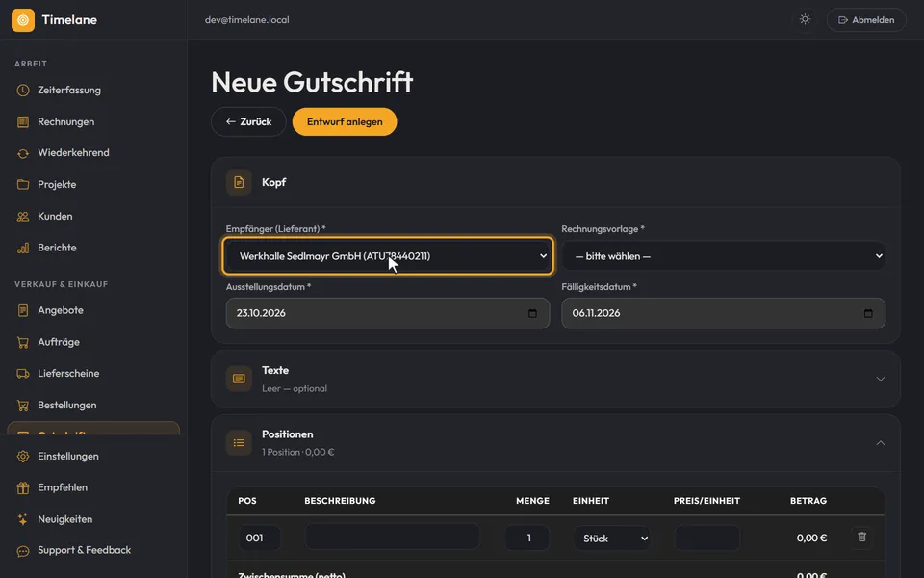Open the Rechnungsvorlage dropdown

pos(723,256)
